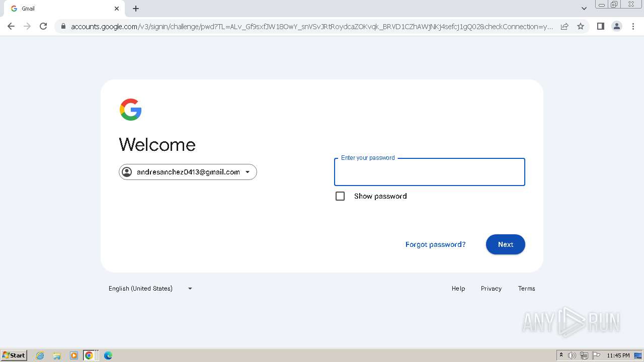Launch Microsoft Edge from taskbar
Screen dimensions: 644x362
pyautogui.click(x=108, y=355)
